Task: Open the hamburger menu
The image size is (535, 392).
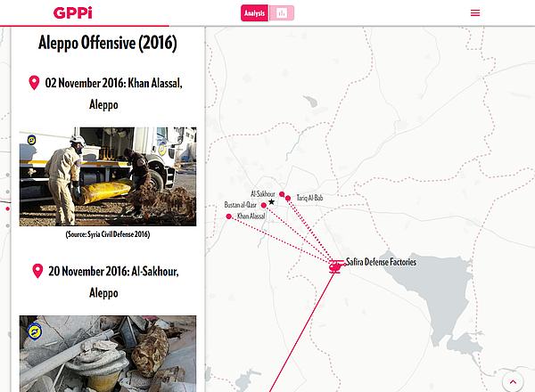Action: [475, 13]
